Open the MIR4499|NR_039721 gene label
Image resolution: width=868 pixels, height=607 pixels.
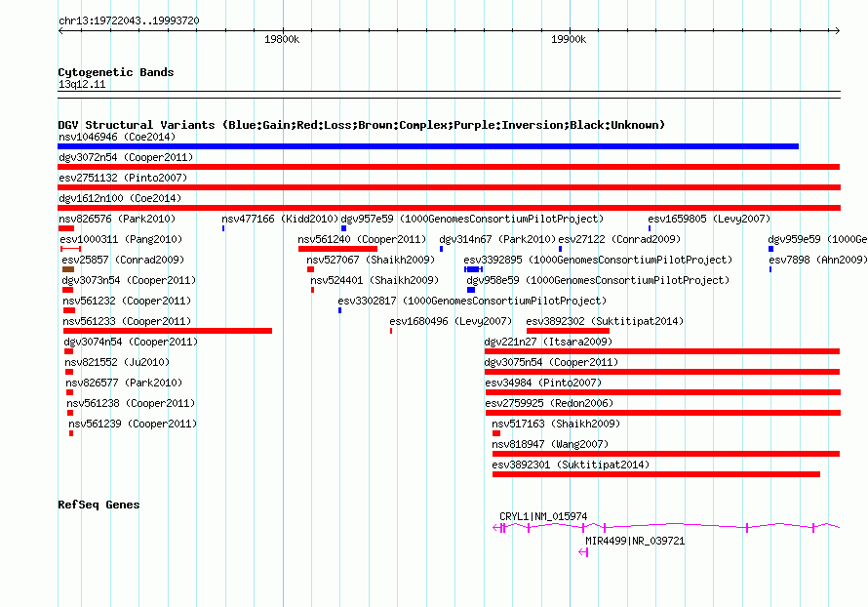point(635,541)
